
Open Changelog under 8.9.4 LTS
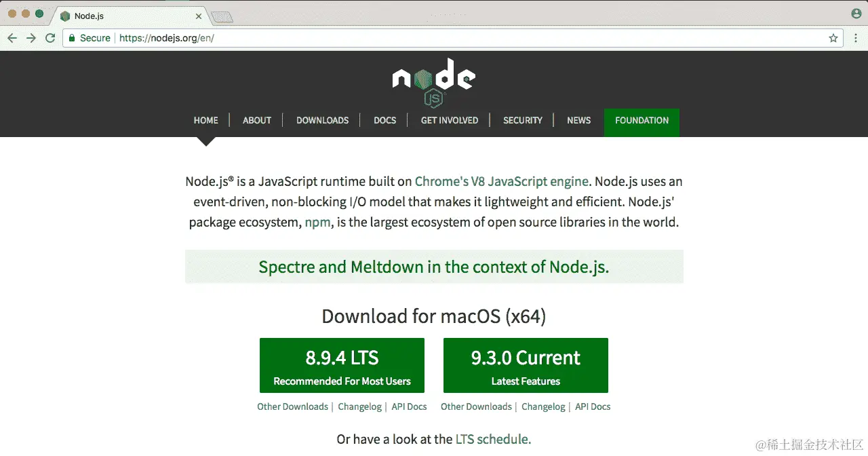[360, 406]
